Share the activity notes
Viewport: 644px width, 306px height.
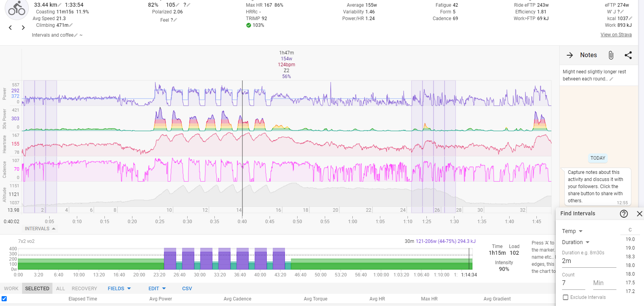coord(628,55)
